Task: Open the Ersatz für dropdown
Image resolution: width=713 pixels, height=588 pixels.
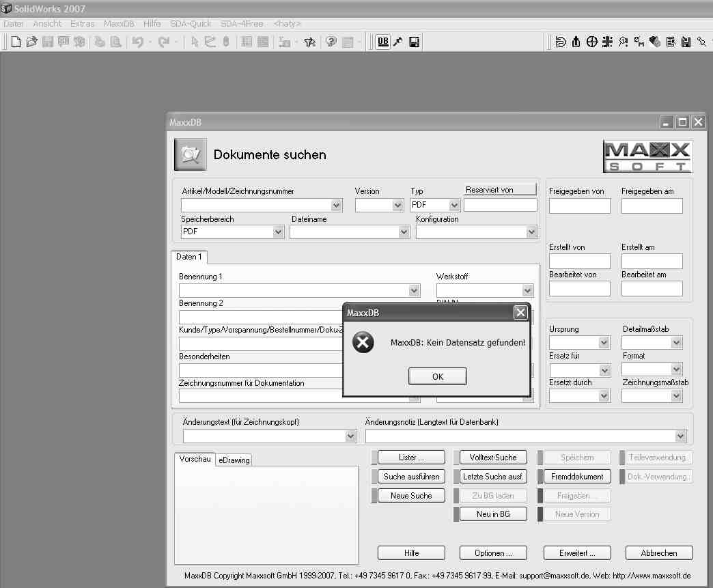Action: 604,369
